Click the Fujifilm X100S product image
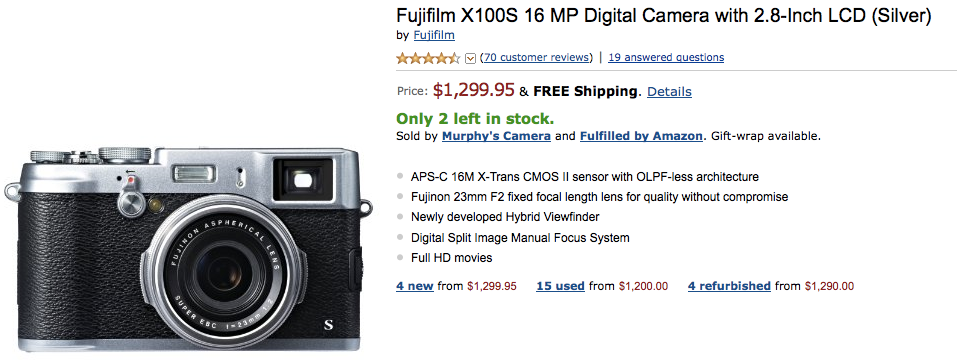Image resolution: width=957 pixels, height=360 pixels. [x=189, y=249]
